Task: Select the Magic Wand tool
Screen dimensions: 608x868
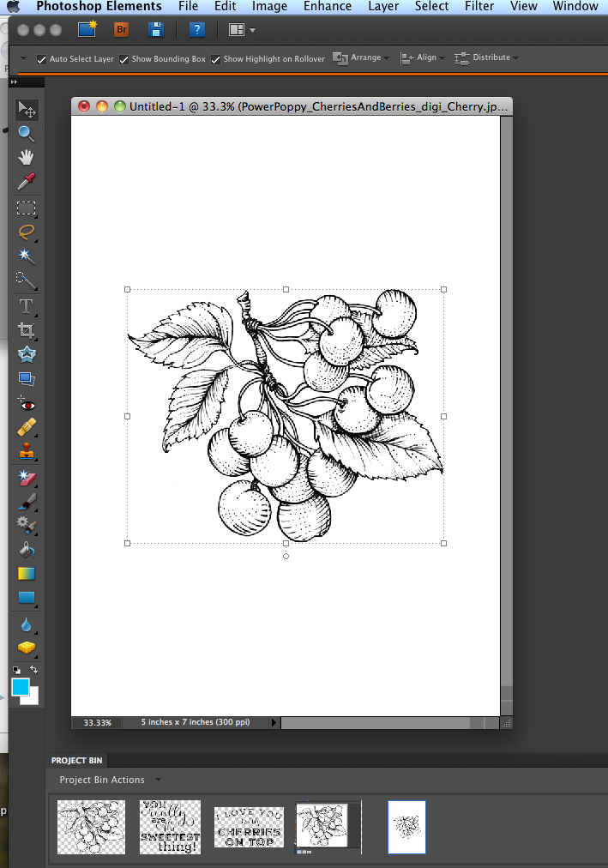Action: click(x=26, y=256)
